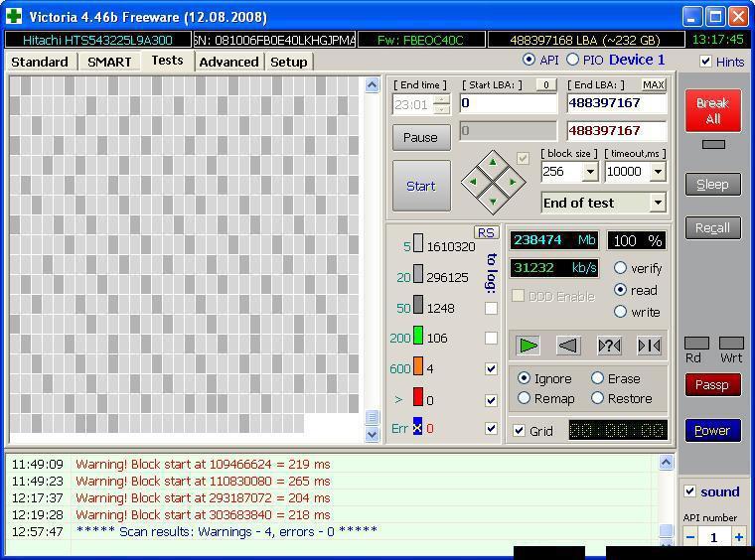Open the block size dropdown
The image size is (755, 560).
pos(589,172)
